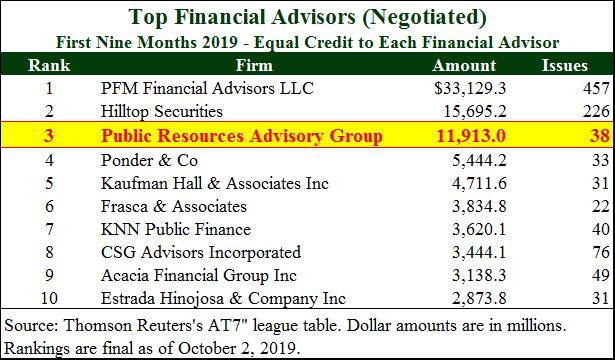Select Frasca & Associates firm name
This screenshot has width=615, height=360.
click(174, 207)
